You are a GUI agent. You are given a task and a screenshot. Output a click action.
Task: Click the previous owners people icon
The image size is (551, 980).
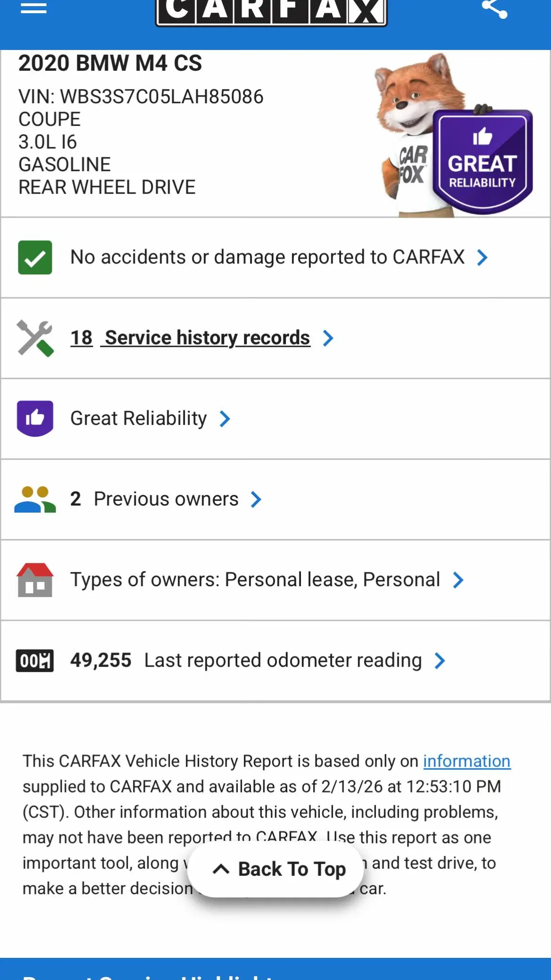click(35, 499)
